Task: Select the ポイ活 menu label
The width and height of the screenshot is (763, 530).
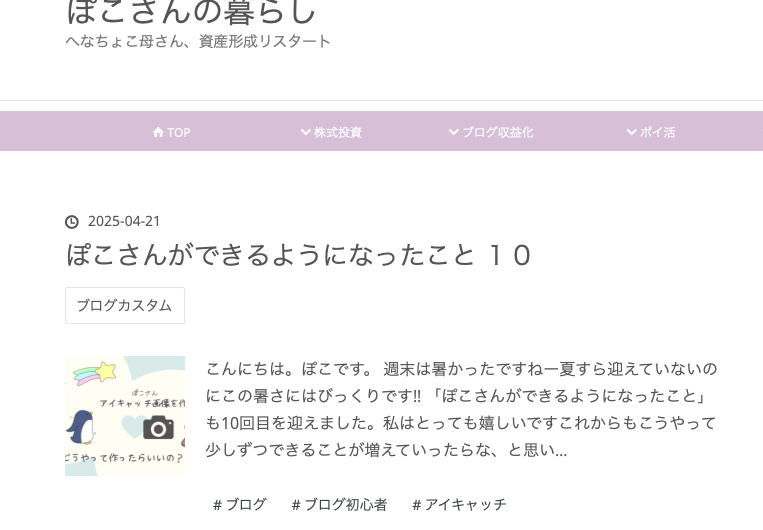Action: (x=657, y=132)
